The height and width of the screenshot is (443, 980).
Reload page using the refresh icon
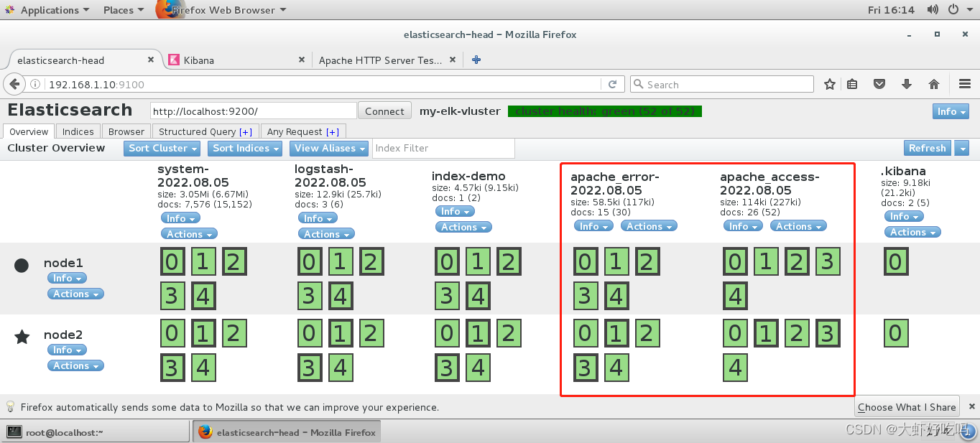point(612,84)
